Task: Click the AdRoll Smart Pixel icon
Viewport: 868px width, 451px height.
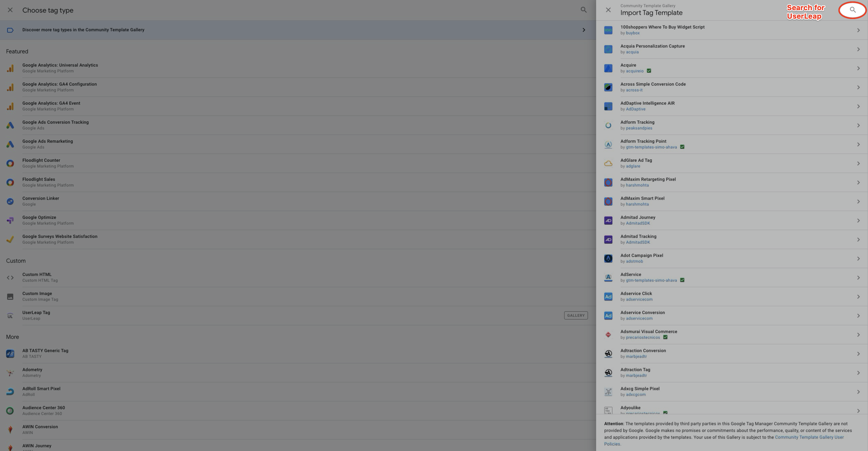Action: point(10,392)
